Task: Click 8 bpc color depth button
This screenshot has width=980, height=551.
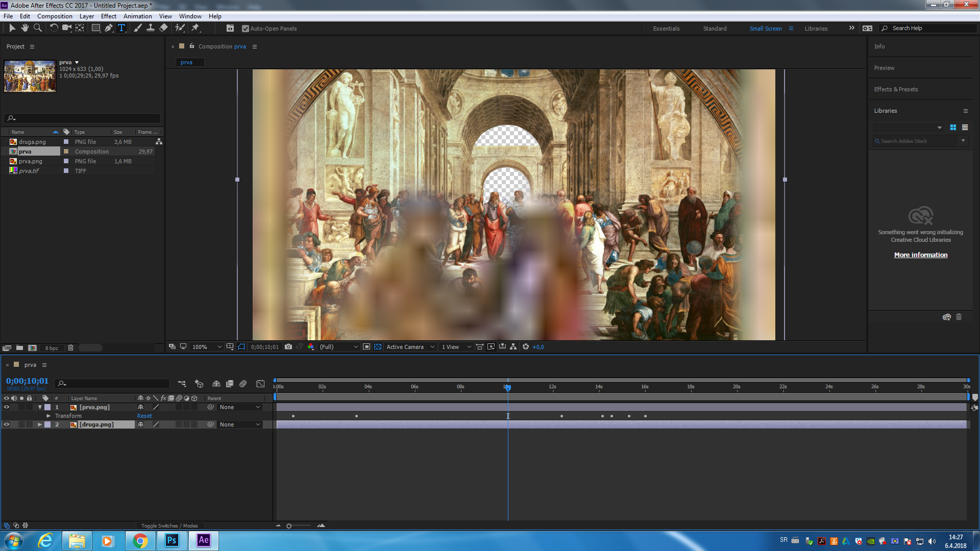Action: [x=52, y=348]
